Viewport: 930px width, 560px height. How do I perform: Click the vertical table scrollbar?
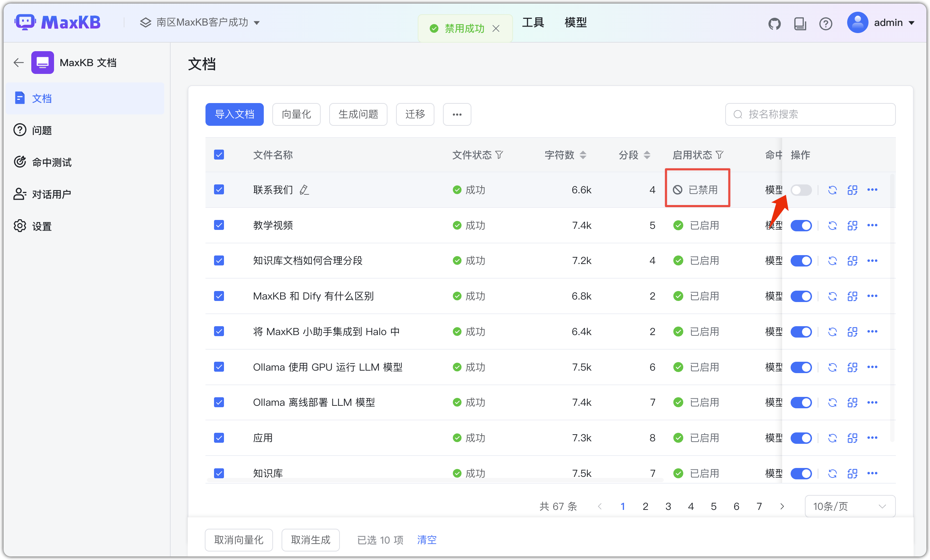[892, 308]
